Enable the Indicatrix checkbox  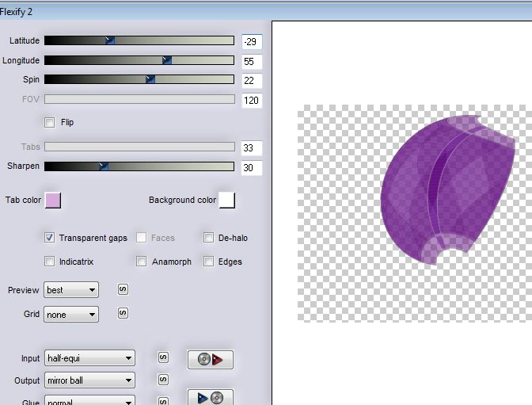point(50,262)
